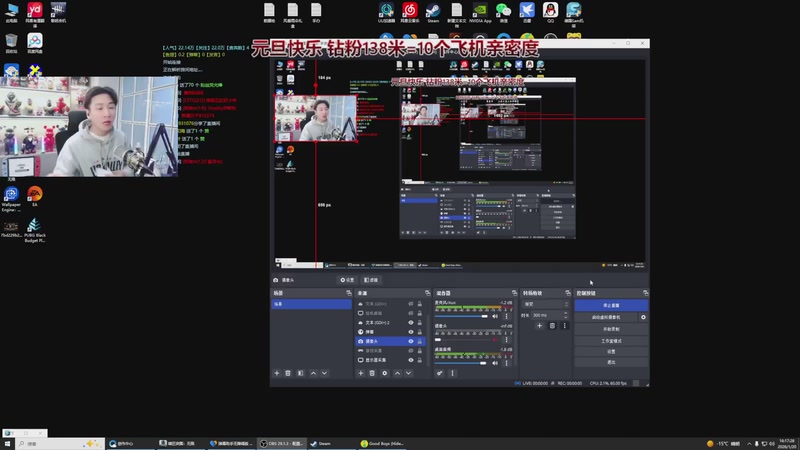The image size is (800, 450).
Task: Open Settings button in the Controls panel
Action: tap(611, 352)
